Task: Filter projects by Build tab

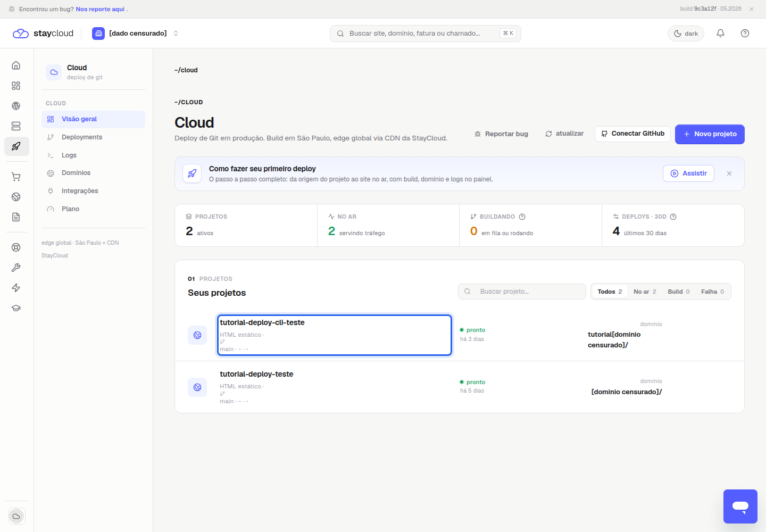Action: coord(679,292)
